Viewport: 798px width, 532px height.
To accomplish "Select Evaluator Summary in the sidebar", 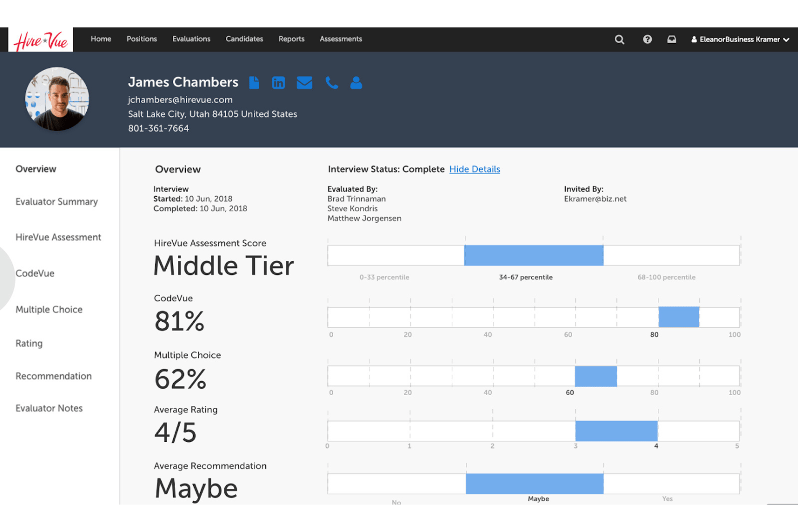I will [57, 202].
